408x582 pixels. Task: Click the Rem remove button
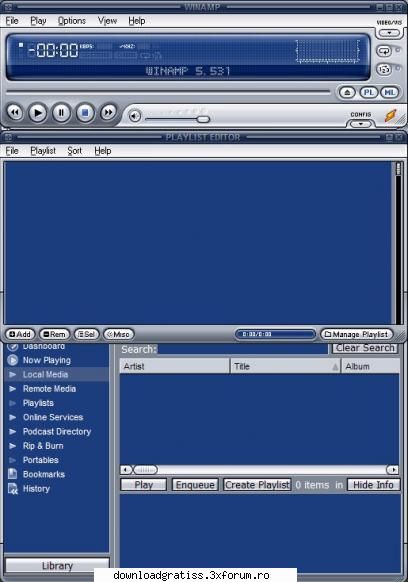tap(54, 334)
